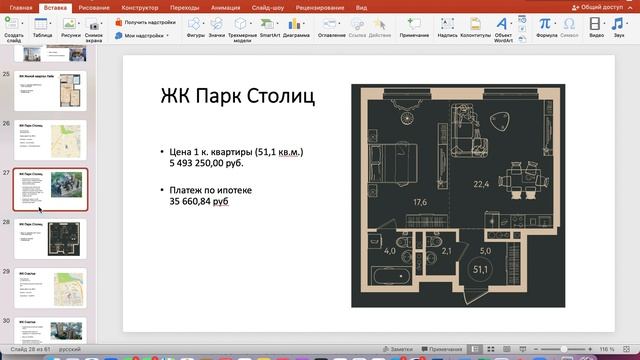Open the Переходы tab
This screenshot has height=360, width=640.
[184, 8]
